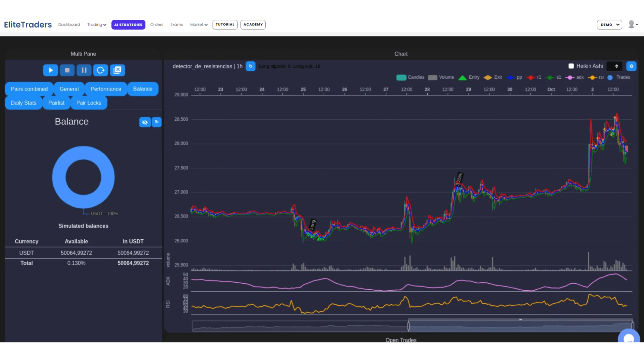This screenshot has width=644, height=362.
Task: Click the Long trade label on chart
Action: pyautogui.click(x=312, y=224)
